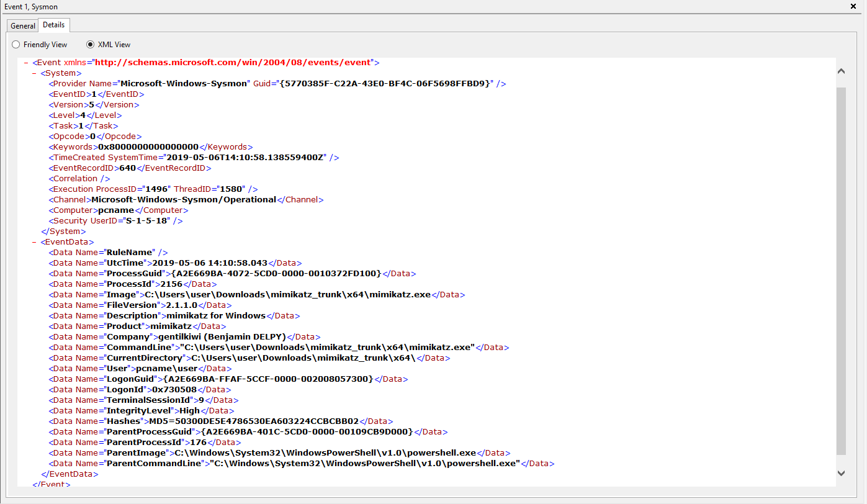Click the scroll up arrow
Viewport: 867px width, 504px height.
[x=841, y=71]
